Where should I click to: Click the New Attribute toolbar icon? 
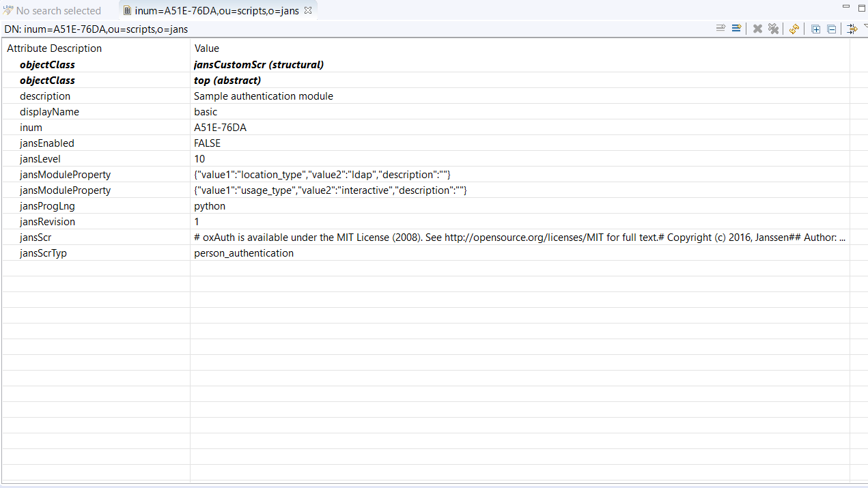(736, 29)
